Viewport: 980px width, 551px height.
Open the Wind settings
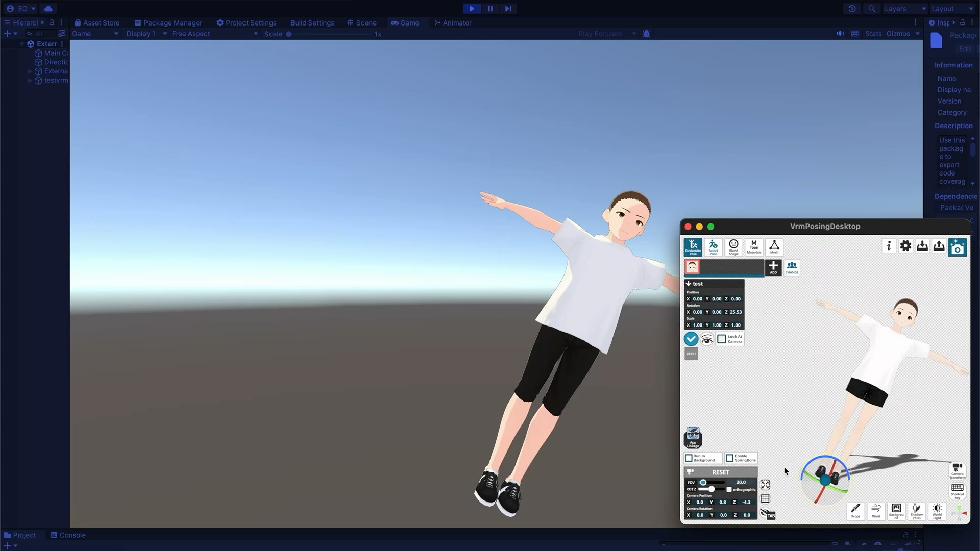[876, 511]
